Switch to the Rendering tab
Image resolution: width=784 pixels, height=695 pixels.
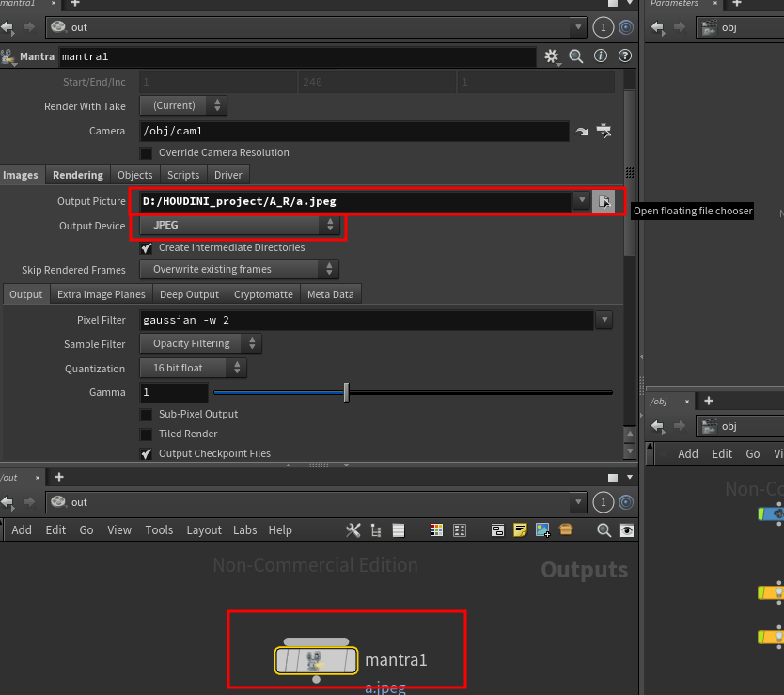[x=78, y=175]
